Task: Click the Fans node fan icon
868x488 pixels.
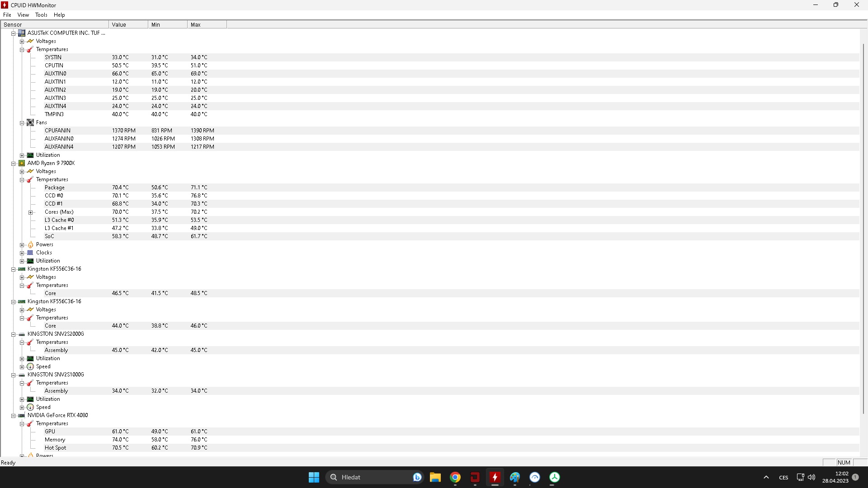Action: 30,122
